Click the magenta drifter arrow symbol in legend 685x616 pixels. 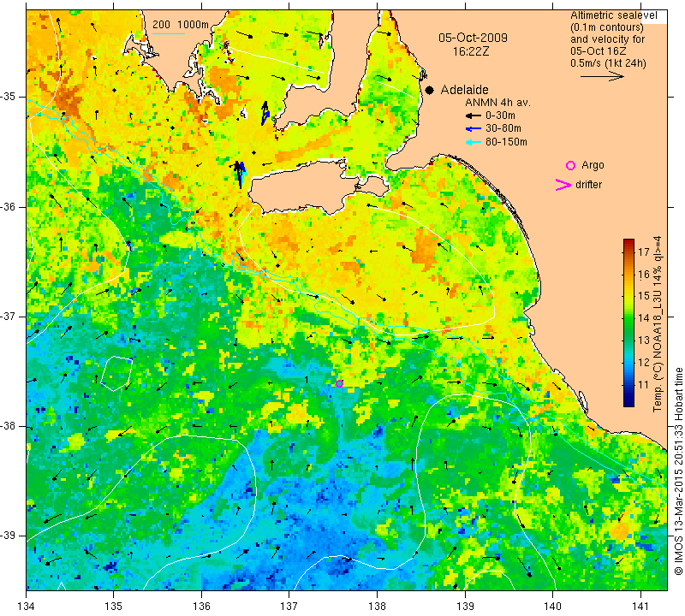tap(563, 185)
